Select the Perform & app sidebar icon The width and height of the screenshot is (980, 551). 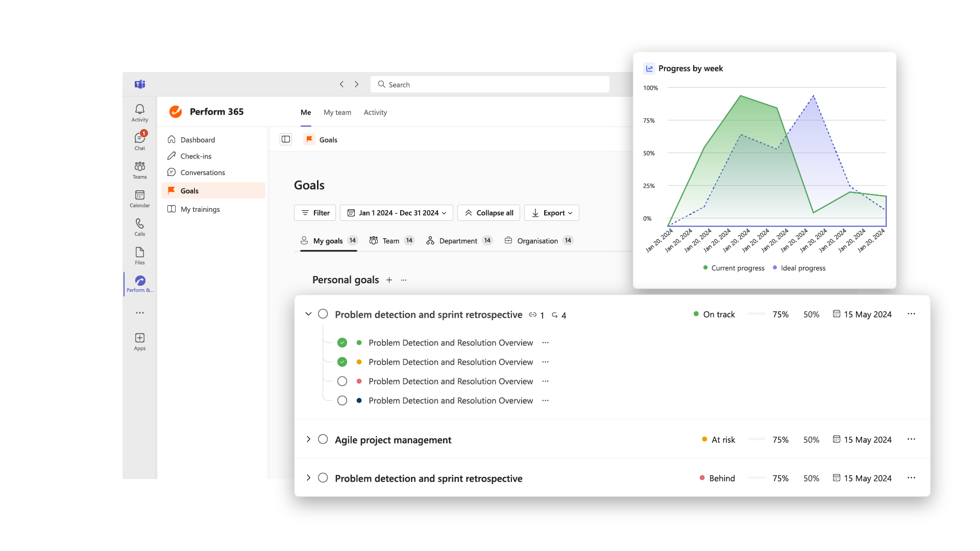140,284
